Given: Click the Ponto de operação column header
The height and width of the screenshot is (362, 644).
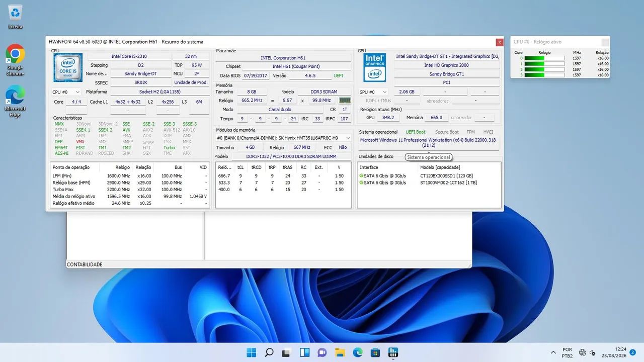Looking at the screenshot, I should (74, 167).
